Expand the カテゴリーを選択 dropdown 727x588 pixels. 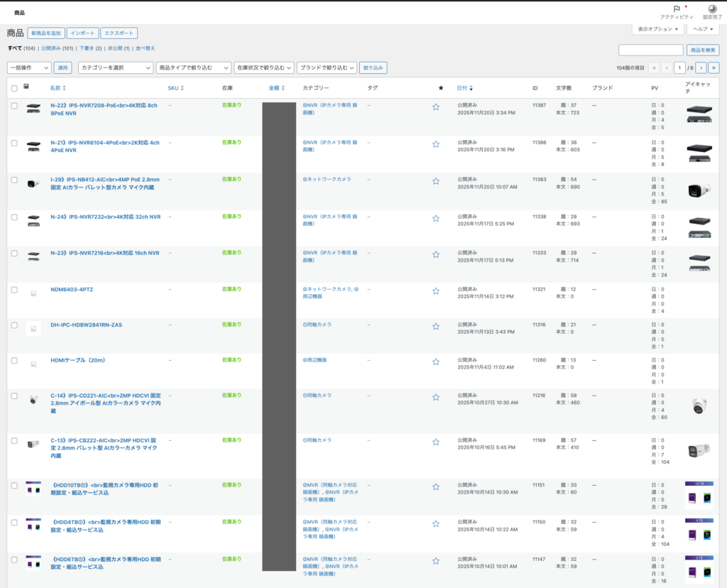pyautogui.click(x=115, y=67)
